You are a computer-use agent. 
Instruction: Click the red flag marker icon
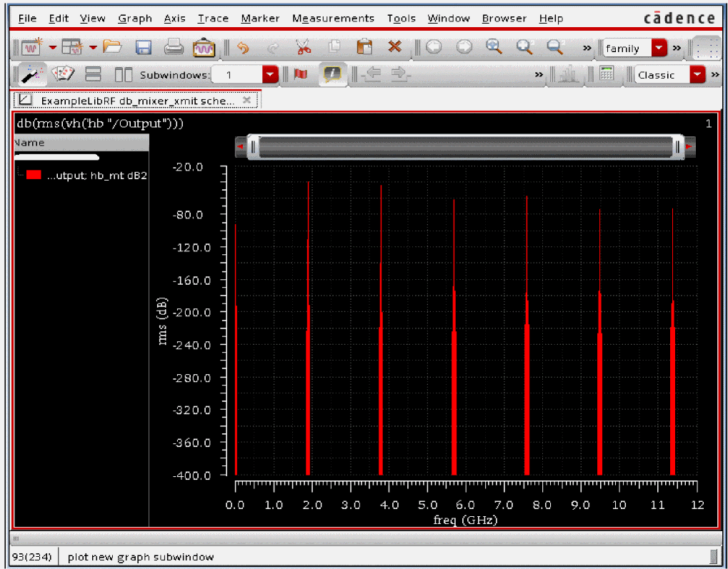tap(301, 75)
